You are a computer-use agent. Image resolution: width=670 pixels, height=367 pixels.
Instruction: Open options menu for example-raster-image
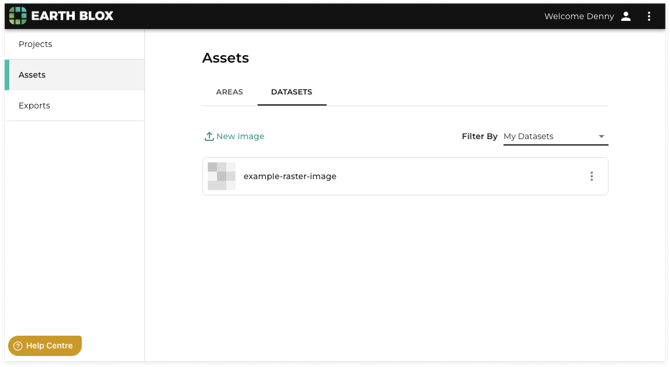[591, 176]
